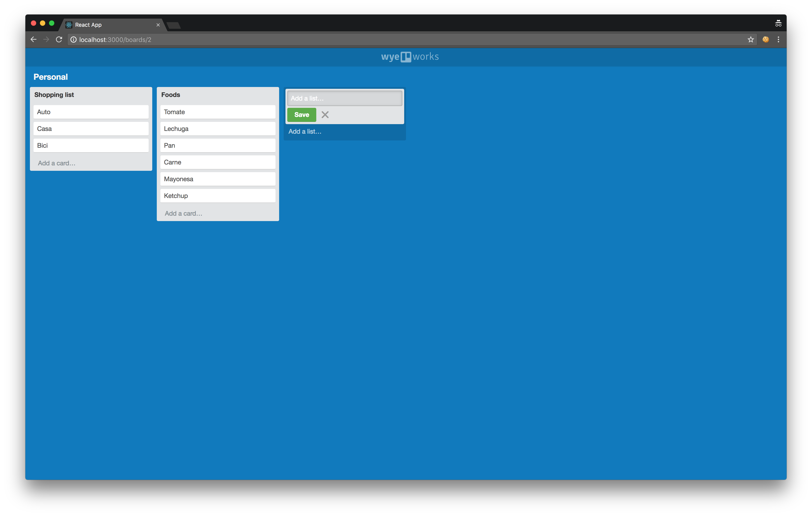Click the Foods list title
This screenshot has height=516, width=812.
[x=171, y=95]
